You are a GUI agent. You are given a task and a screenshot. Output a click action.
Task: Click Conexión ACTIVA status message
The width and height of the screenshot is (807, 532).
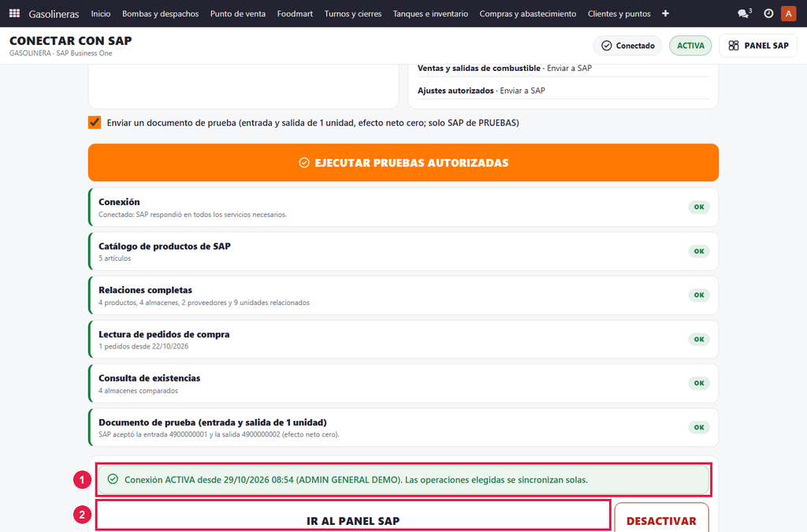click(403, 479)
